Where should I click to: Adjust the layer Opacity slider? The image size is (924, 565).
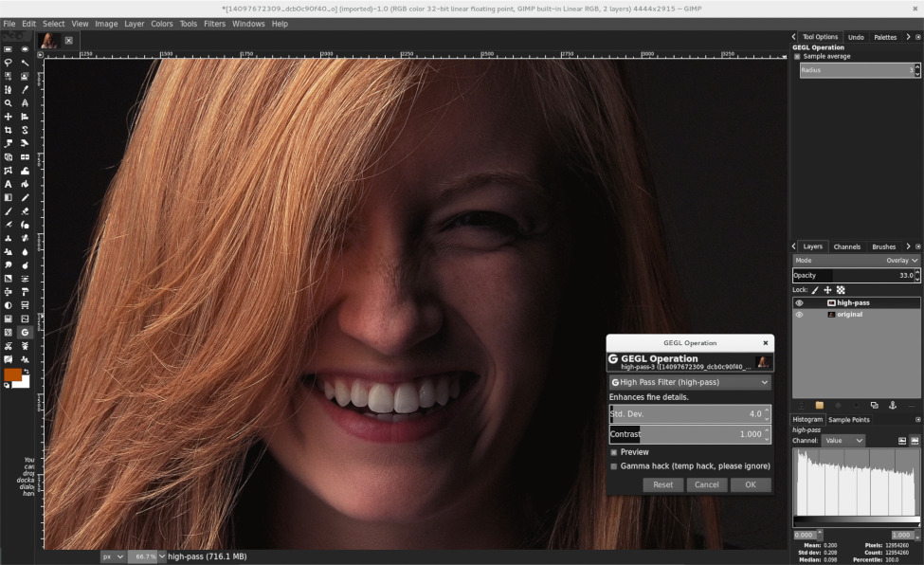(853, 275)
